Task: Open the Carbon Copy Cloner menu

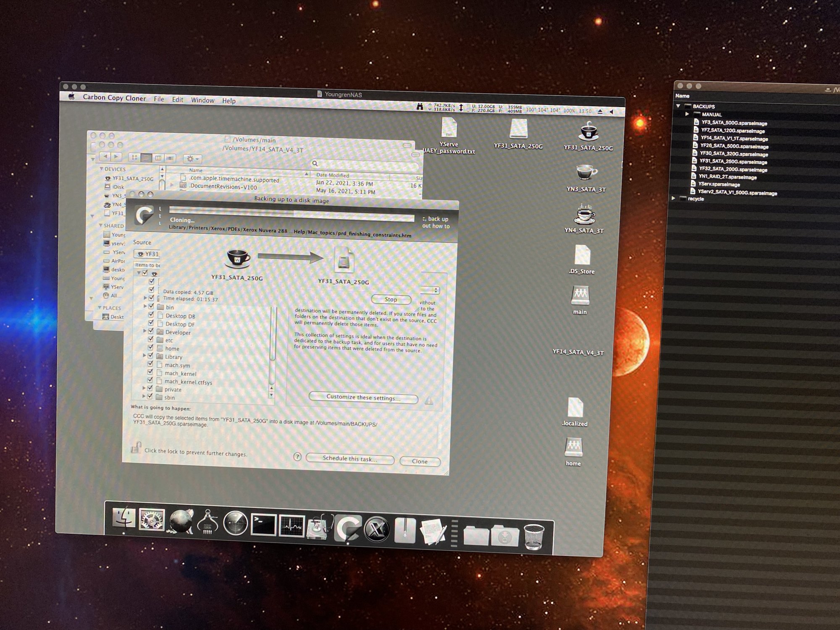Action: point(114,97)
